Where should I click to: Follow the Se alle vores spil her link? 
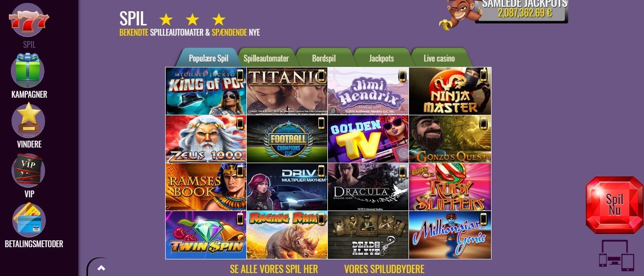pyautogui.click(x=274, y=269)
